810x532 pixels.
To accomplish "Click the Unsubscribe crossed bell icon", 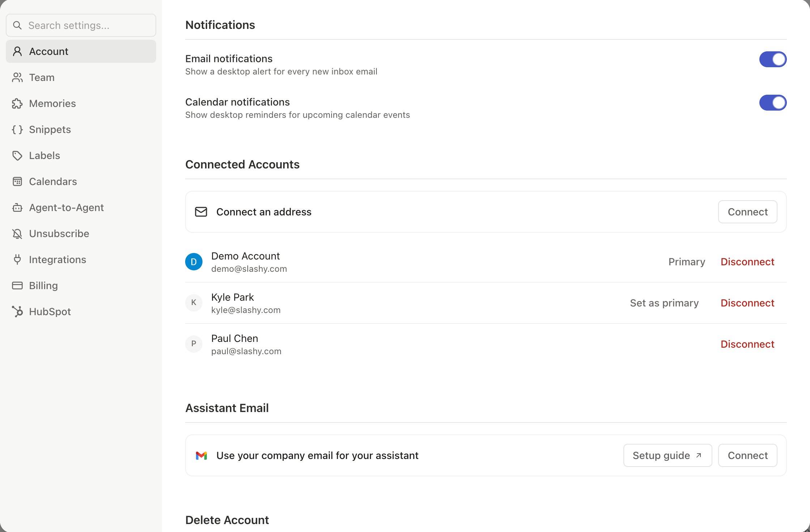I will [17, 233].
